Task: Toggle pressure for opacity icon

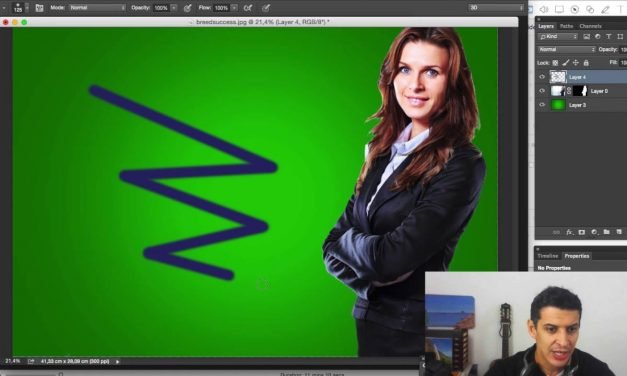Action: coord(188,8)
